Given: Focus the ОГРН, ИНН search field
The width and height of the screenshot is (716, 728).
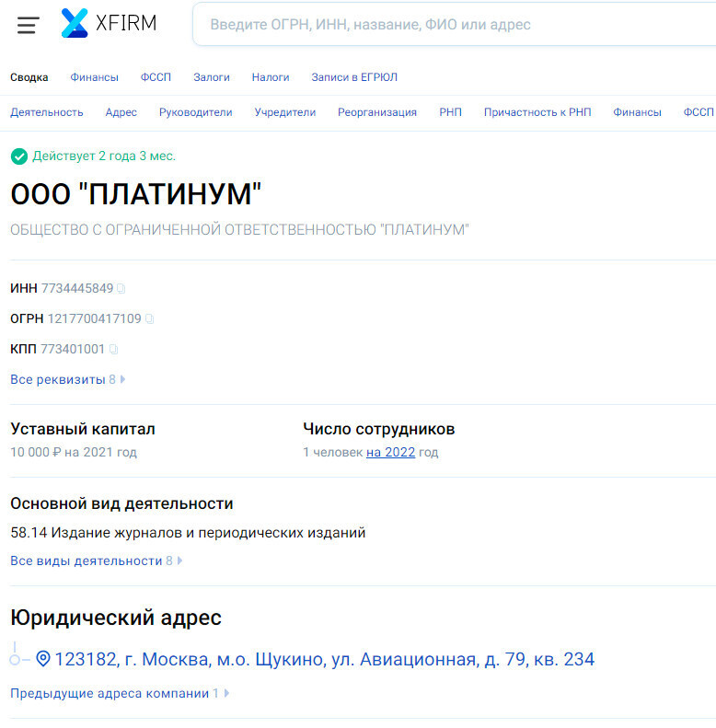Looking at the screenshot, I should [454, 24].
